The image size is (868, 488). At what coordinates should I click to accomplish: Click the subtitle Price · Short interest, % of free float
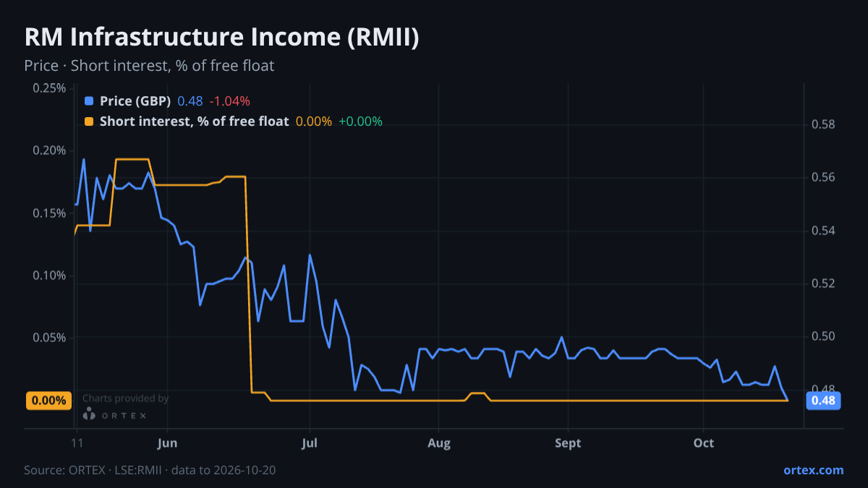click(149, 66)
